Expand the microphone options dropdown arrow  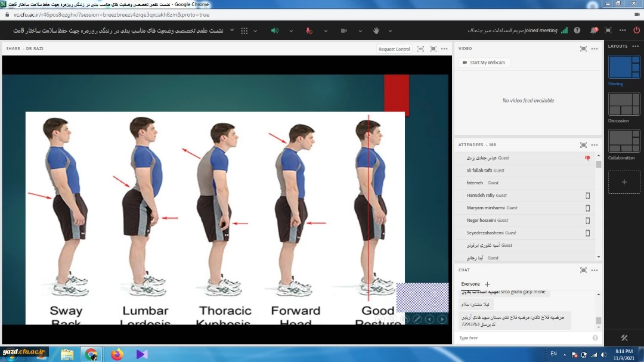[x=325, y=30]
